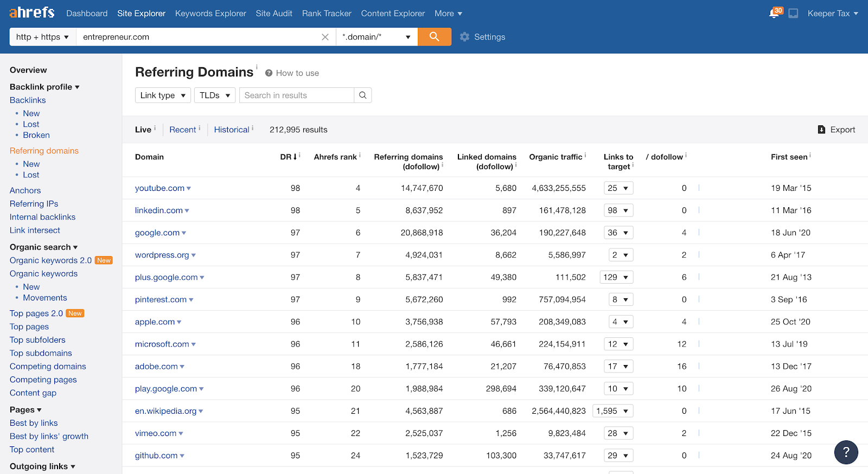Open the Link type filter dropdown
This screenshot has height=474, width=868.
(163, 95)
